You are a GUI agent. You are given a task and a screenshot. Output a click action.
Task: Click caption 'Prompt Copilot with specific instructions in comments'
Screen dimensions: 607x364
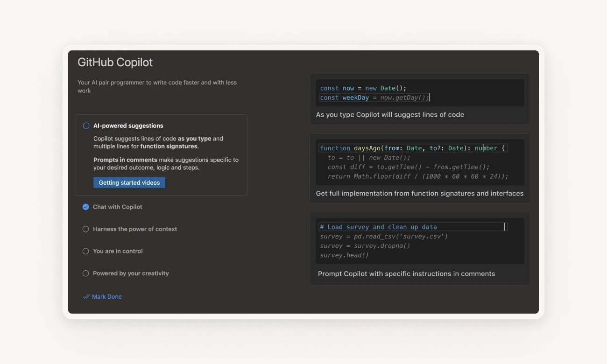406,274
